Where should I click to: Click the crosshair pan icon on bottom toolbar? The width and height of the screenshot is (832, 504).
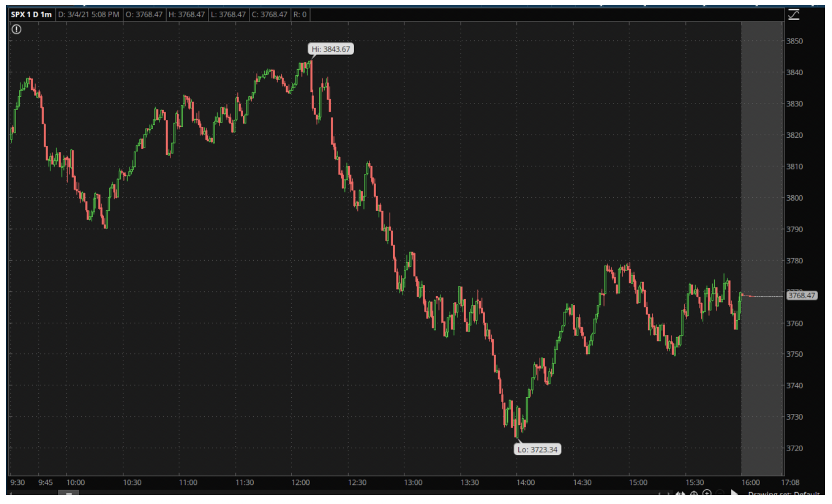(x=694, y=493)
